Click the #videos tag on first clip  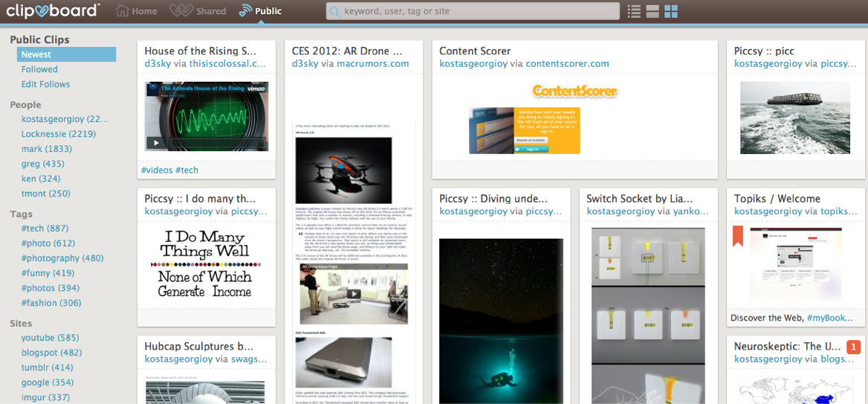pos(156,170)
